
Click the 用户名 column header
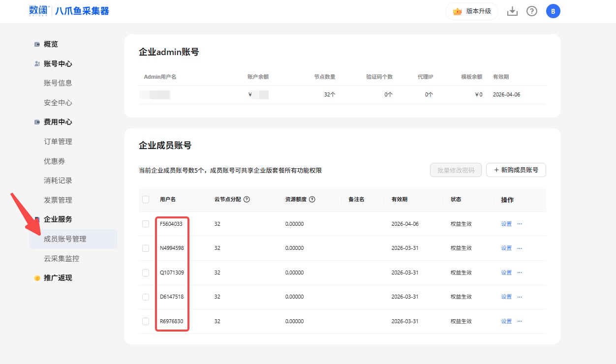pos(168,200)
